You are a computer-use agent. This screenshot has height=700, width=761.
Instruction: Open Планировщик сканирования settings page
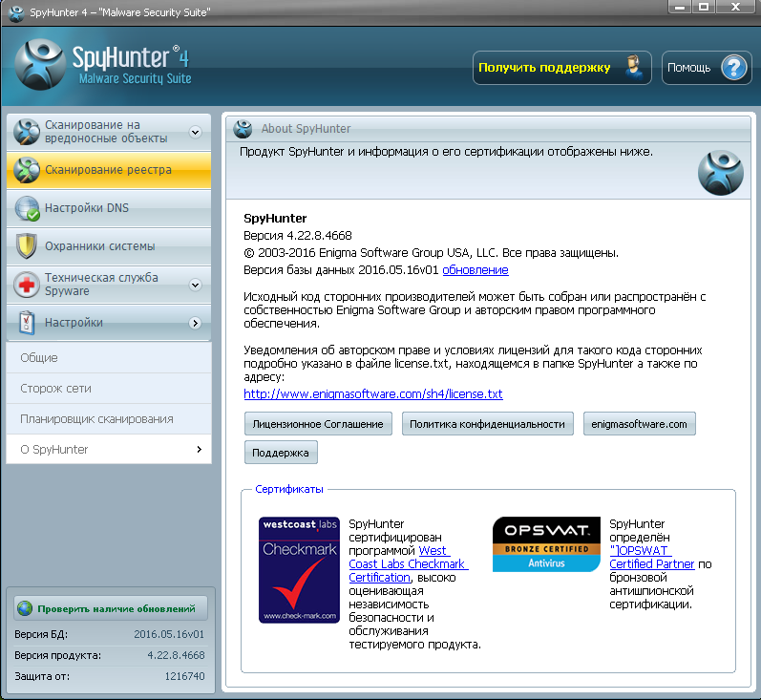click(96, 419)
